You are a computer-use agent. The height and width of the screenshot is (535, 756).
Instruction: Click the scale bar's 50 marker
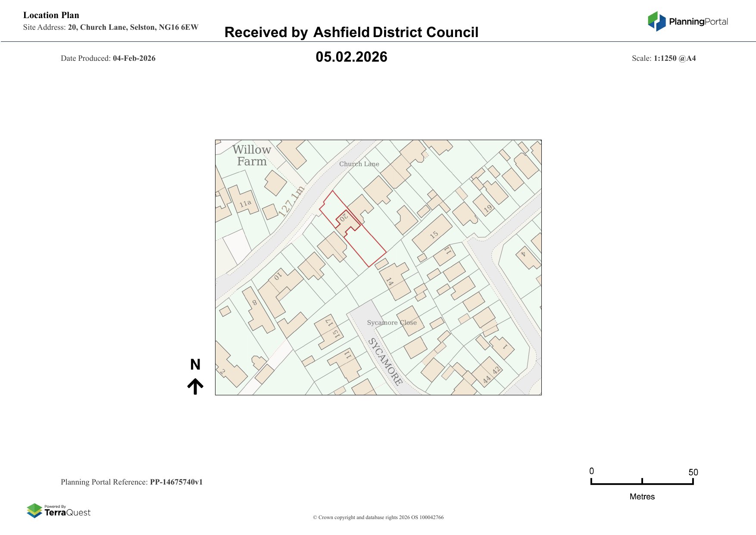pyautogui.click(x=693, y=472)
